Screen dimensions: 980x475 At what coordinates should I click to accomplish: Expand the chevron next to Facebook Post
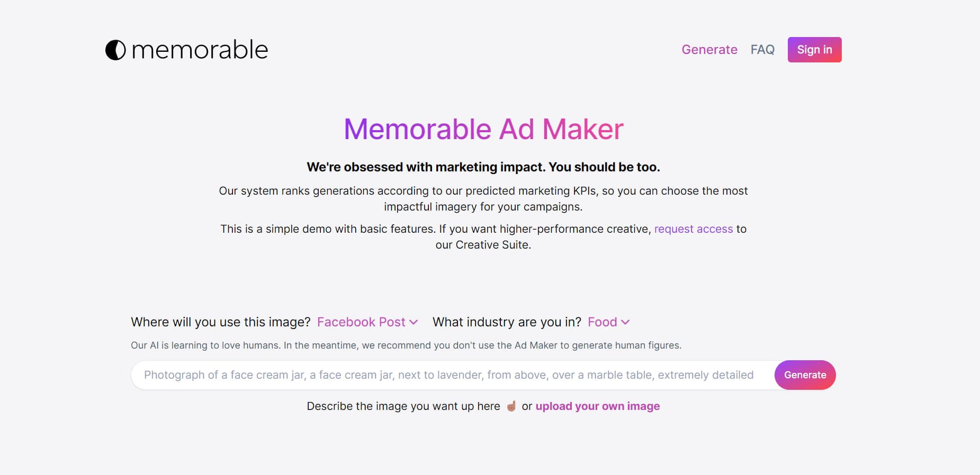(413, 322)
